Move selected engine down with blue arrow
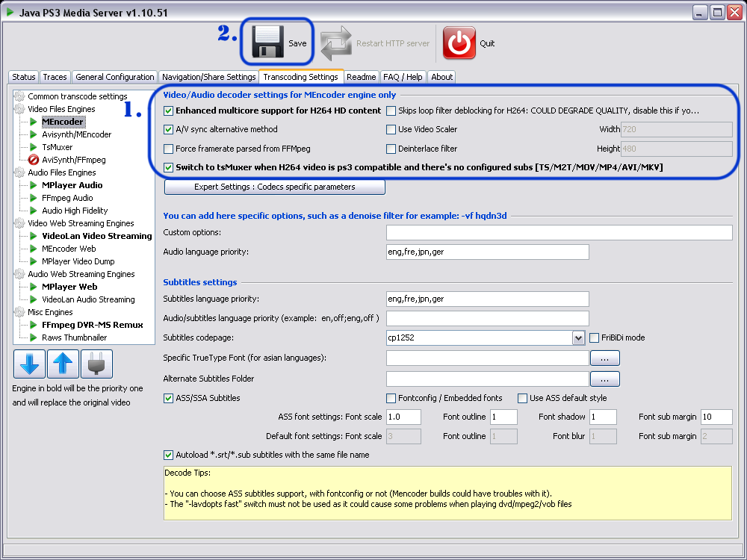 (30, 364)
